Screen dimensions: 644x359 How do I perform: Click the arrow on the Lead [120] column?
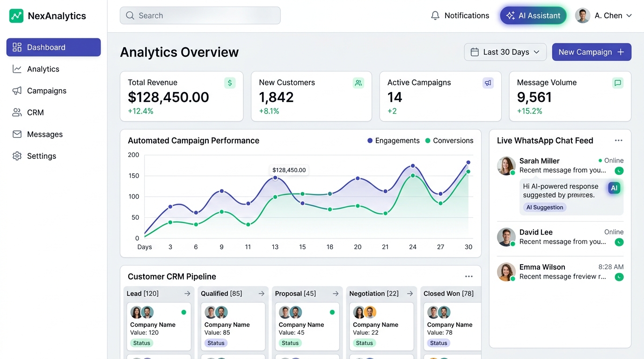coord(187,294)
